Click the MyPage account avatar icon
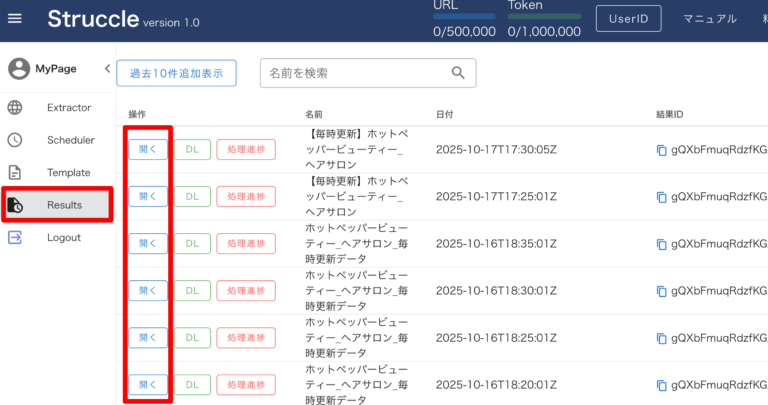Viewport: 768px width, 405px height. point(19,69)
